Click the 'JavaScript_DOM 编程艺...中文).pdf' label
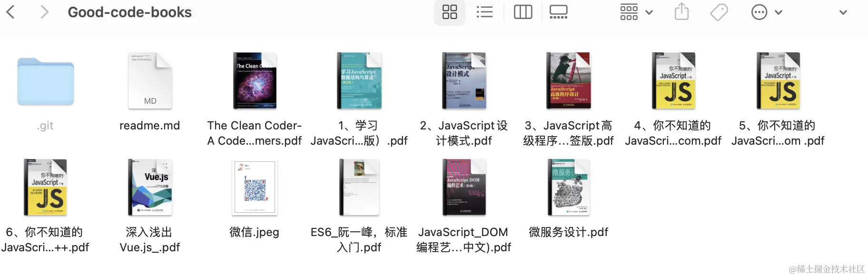The width and height of the screenshot is (868, 277). point(464,240)
